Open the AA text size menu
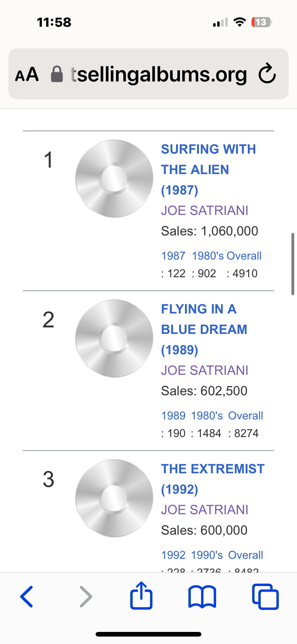Image resolution: width=297 pixels, height=644 pixels. (27, 74)
